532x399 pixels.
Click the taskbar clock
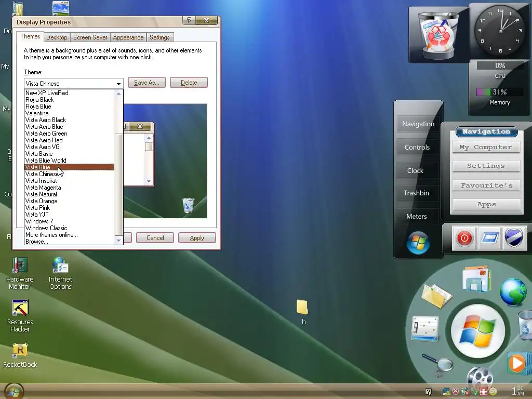518,391
